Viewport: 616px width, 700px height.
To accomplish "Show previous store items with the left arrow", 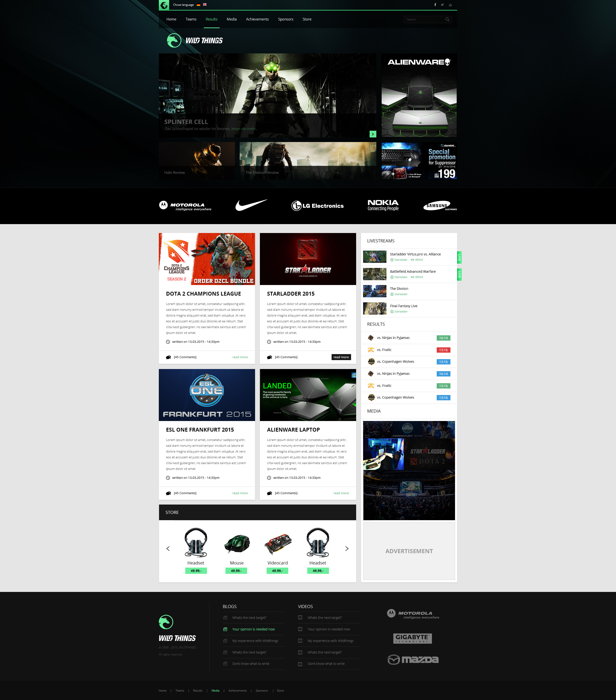I will (x=168, y=549).
